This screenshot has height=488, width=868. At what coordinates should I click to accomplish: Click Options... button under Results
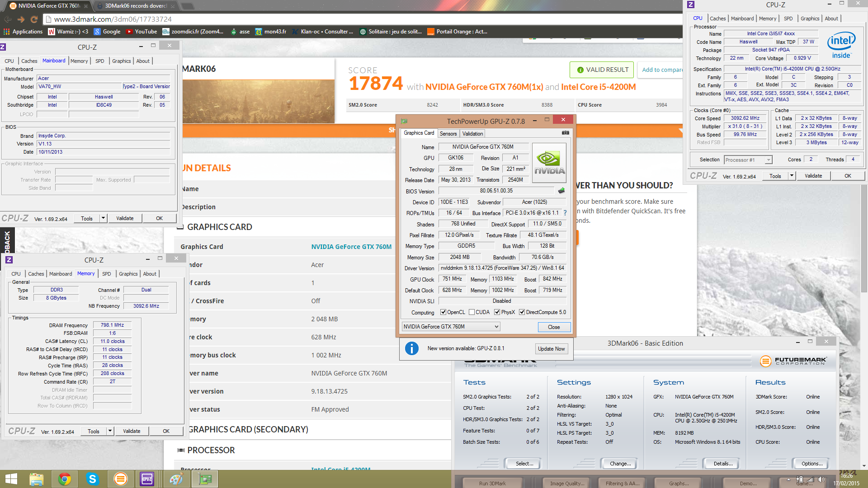click(x=812, y=464)
